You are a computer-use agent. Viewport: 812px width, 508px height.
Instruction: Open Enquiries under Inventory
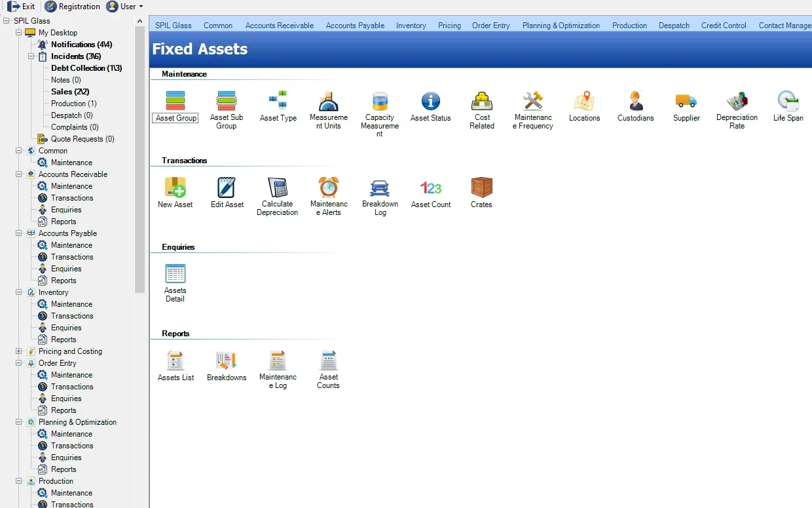[66, 328]
